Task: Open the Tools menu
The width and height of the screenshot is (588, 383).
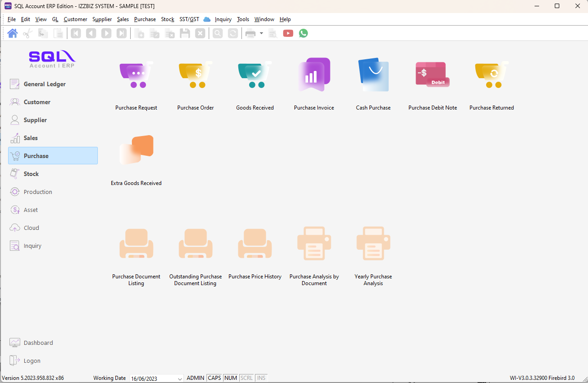Action: [243, 19]
